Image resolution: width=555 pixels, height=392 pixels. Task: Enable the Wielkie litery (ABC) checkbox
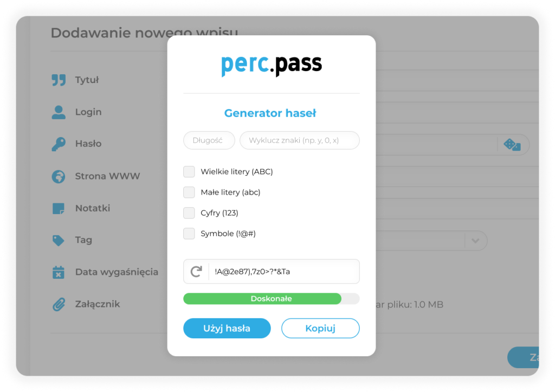point(189,171)
